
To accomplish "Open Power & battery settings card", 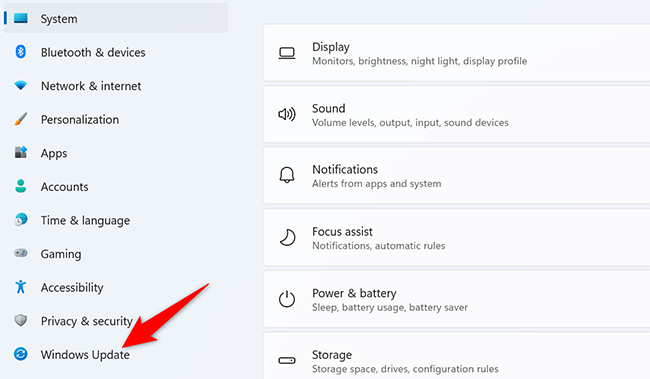I will pos(456,299).
